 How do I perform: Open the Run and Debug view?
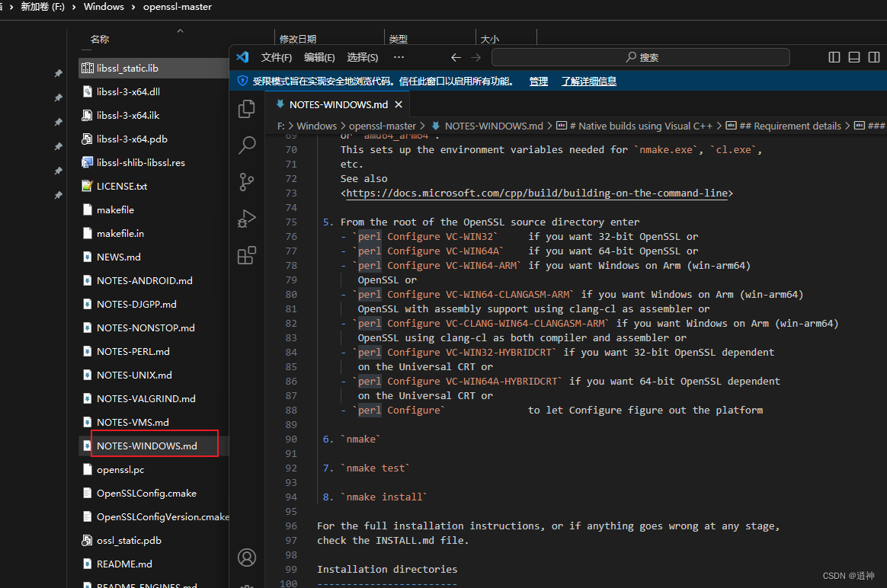pyautogui.click(x=247, y=219)
